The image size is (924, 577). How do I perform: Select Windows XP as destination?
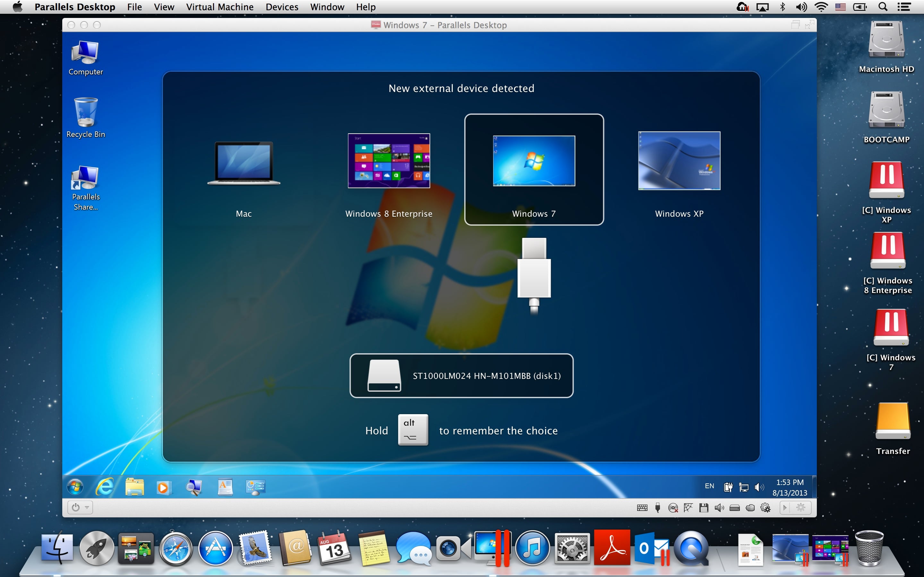679,176
